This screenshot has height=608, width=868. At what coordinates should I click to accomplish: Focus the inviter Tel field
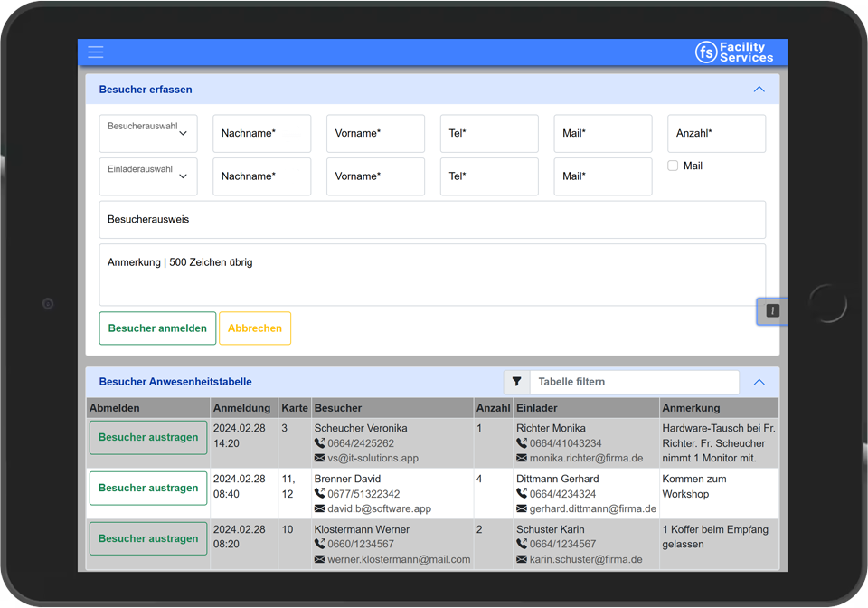[489, 176]
